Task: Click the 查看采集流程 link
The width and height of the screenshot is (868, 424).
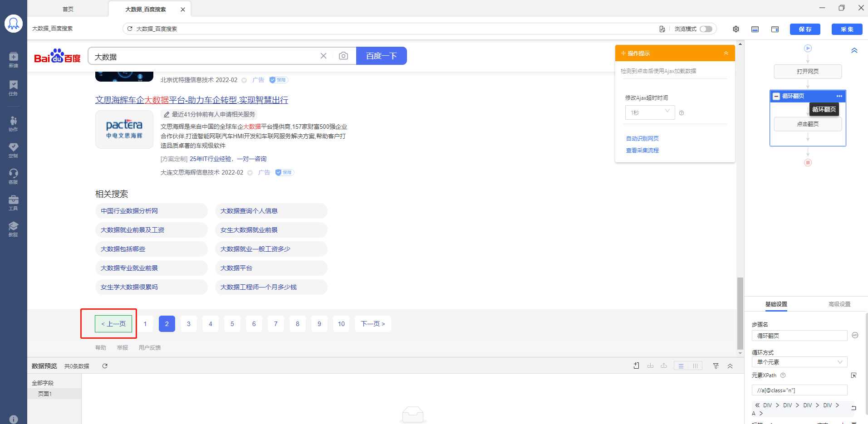Action: pos(642,151)
